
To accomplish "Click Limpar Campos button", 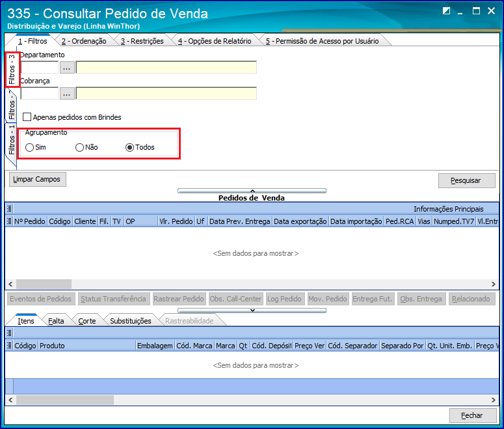I will 37,179.
